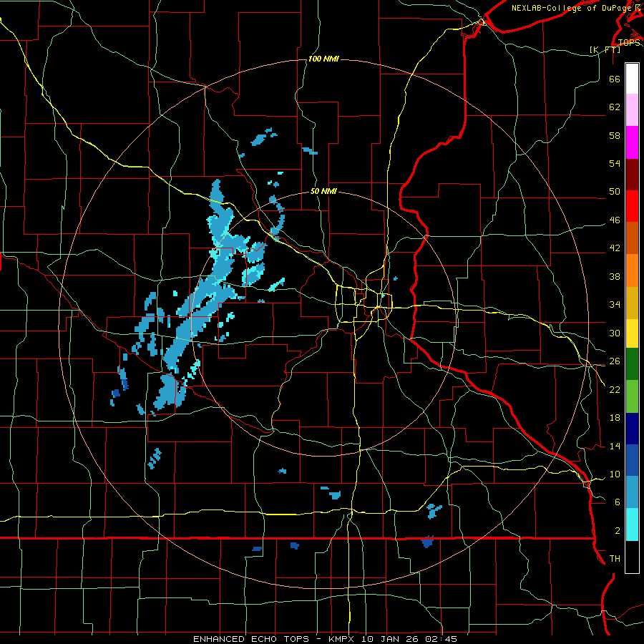Select the legend value "26"
The width and height of the screenshot is (644, 644).
615,361
